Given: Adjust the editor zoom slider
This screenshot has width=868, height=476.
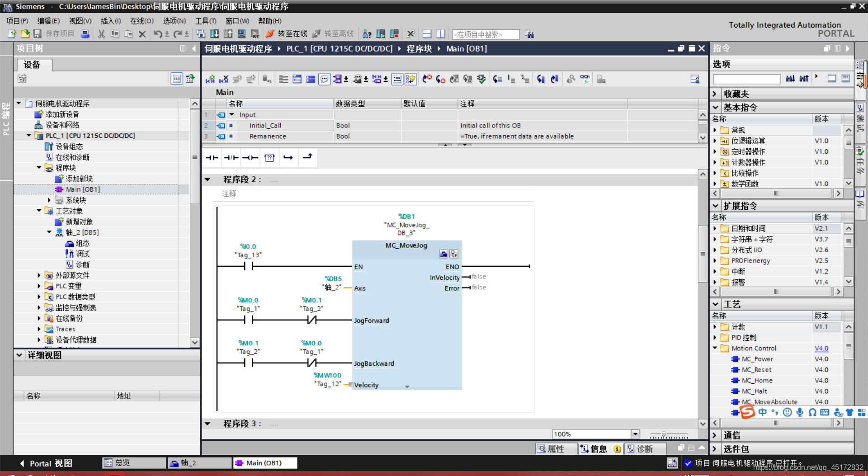Looking at the screenshot, I should 664,434.
